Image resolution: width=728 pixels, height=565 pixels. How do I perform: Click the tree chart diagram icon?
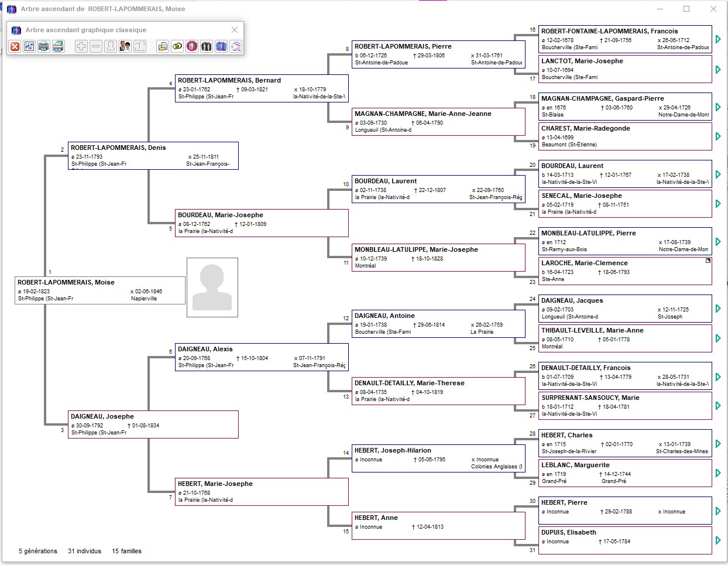coord(236,46)
